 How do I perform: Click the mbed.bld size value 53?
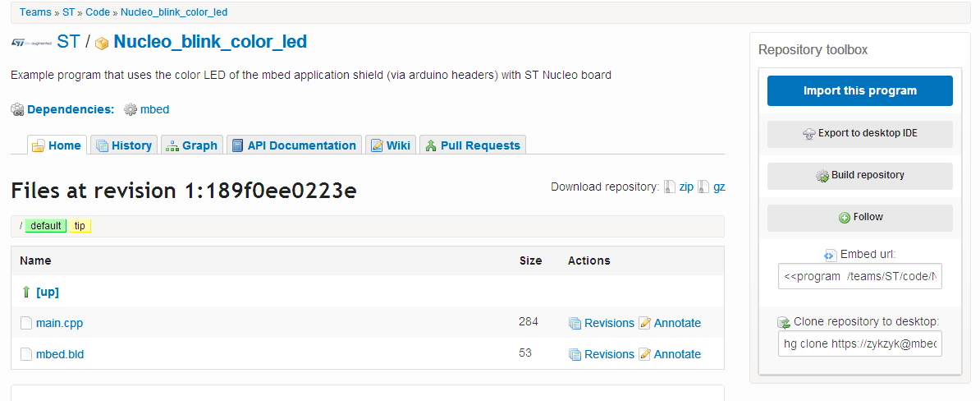525,353
